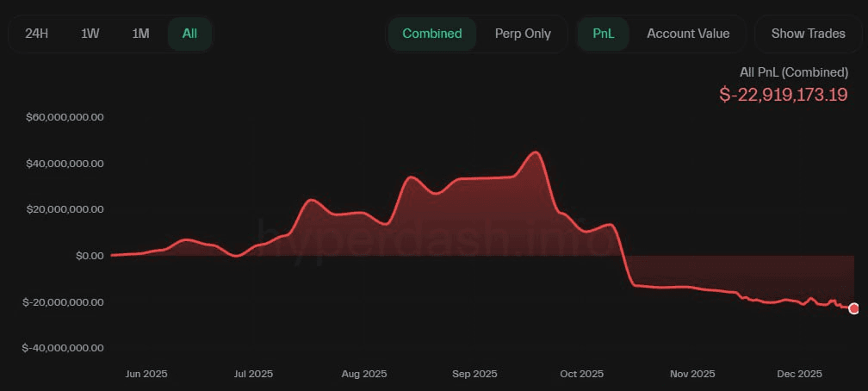Click the Jun 2025 x-axis label
Screen dimensions: 868x391
click(x=146, y=374)
